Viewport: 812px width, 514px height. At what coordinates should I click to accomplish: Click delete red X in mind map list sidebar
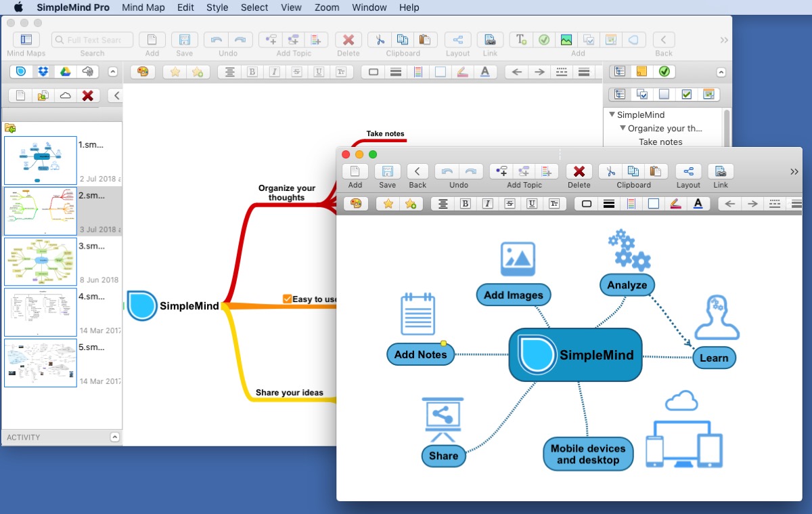click(x=87, y=95)
